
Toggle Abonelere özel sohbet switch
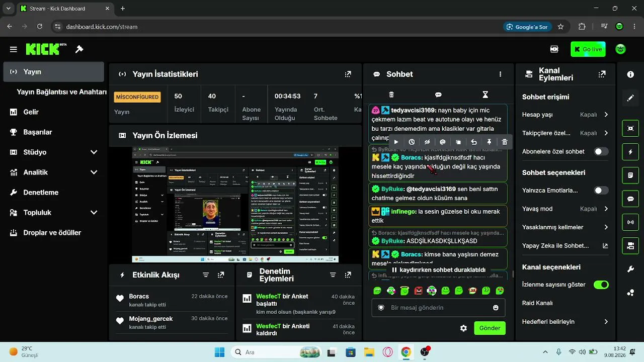pyautogui.click(x=601, y=151)
